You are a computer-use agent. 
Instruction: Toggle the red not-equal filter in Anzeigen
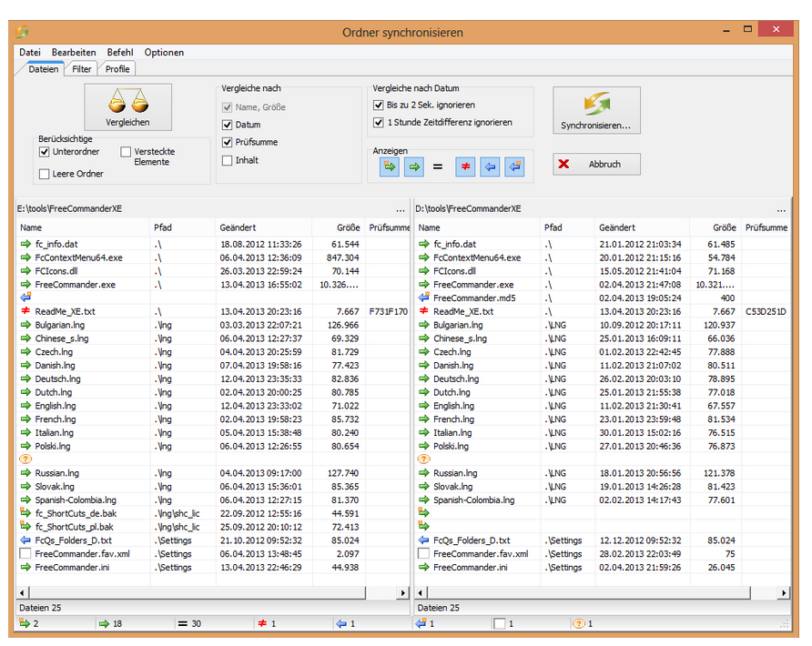pyautogui.click(x=465, y=167)
